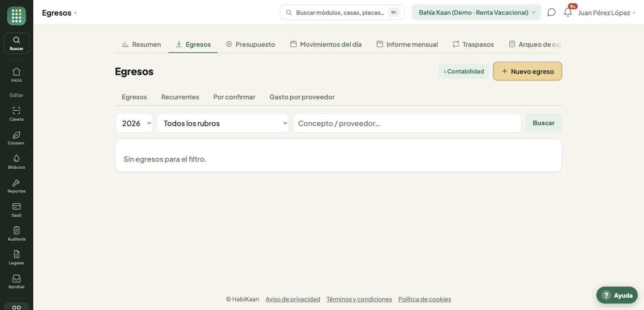Open notifications bell with 9+ badge

[x=568, y=12]
